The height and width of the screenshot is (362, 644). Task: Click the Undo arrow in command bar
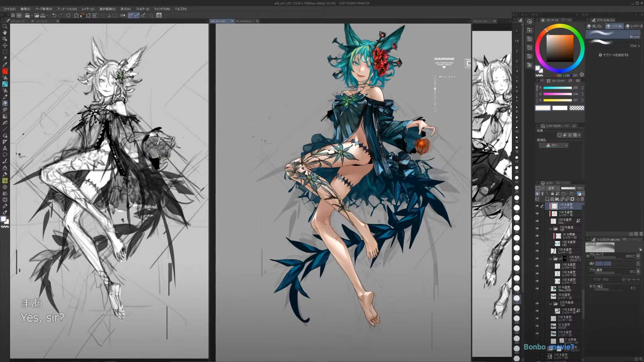coord(54,15)
